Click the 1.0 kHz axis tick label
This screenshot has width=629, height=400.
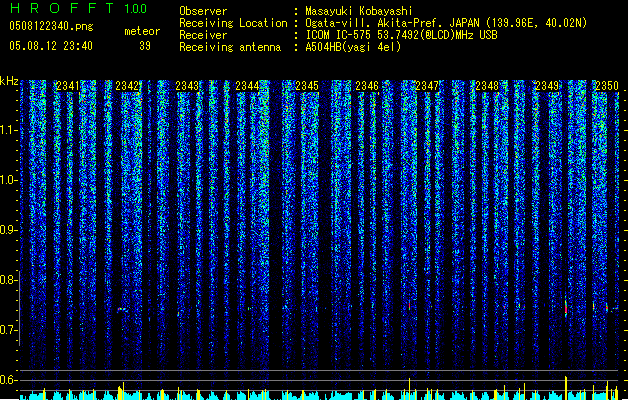coord(8,180)
